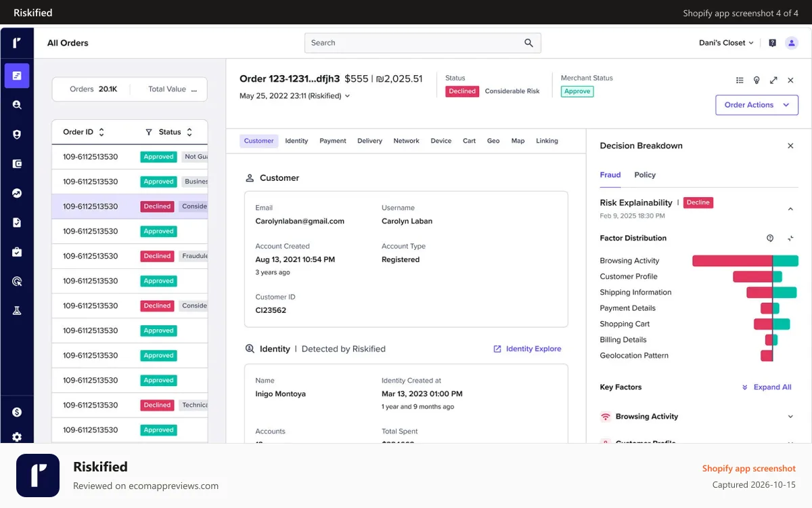
Task: Switch to the Fraud tab
Action: [x=610, y=175]
